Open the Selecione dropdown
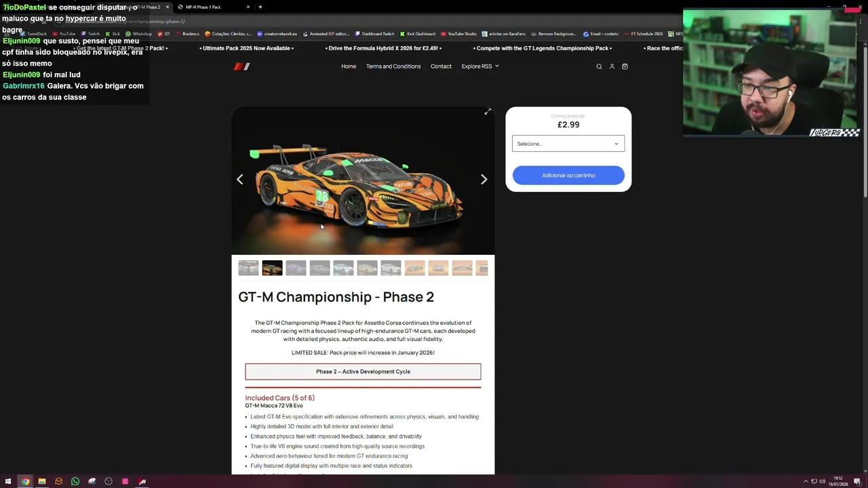The height and width of the screenshot is (488, 868). (x=568, y=144)
